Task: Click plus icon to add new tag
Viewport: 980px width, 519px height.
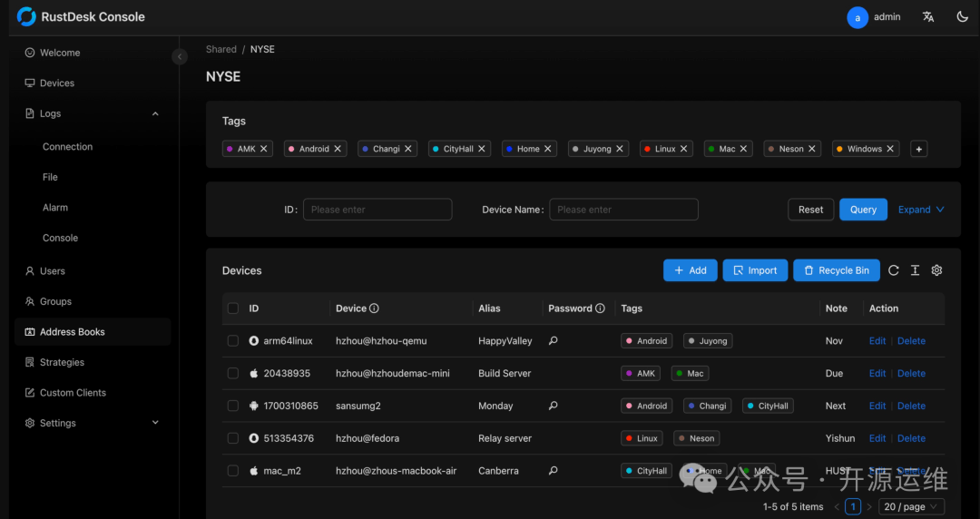Action: pos(919,149)
